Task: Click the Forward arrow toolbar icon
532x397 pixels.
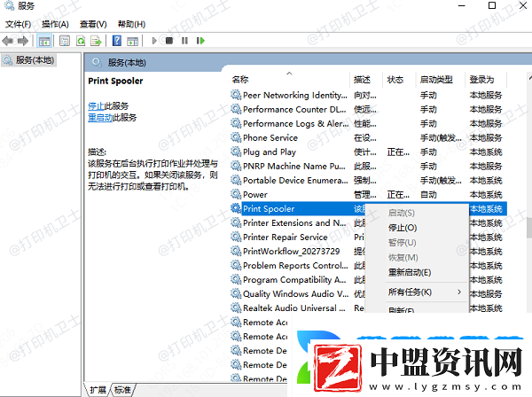Action: point(23,41)
